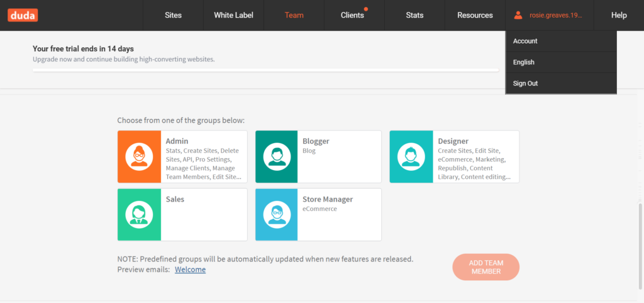Open the White Label tab

coord(234,15)
